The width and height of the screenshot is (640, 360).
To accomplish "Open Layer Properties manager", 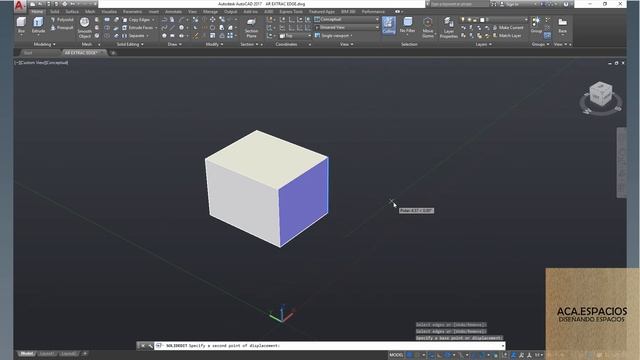I will tap(449, 28).
